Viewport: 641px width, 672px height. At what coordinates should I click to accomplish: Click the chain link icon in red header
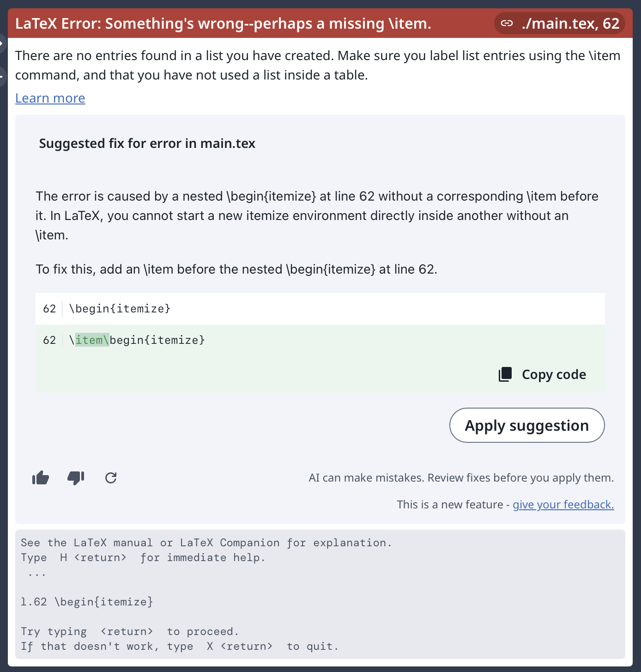tap(507, 23)
